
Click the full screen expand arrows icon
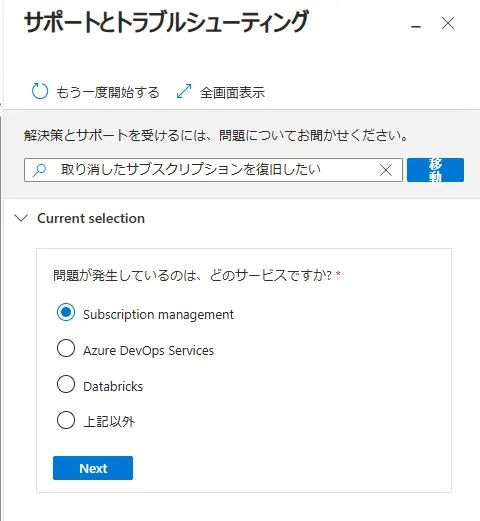pyautogui.click(x=184, y=91)
